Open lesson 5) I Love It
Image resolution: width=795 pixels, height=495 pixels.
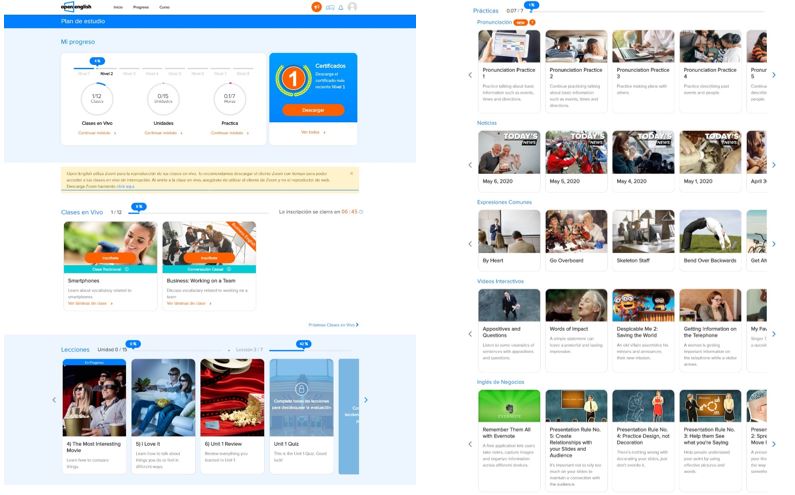coord(163,416)
